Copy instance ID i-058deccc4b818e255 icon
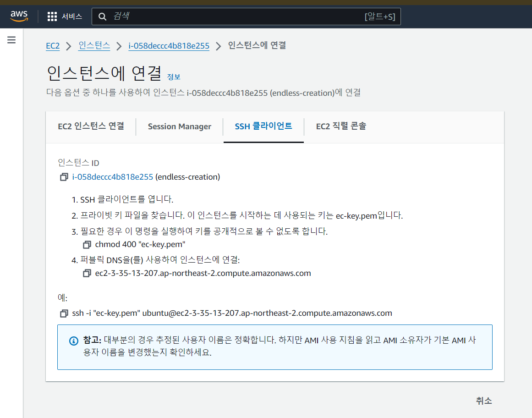532x418 pixels. coord(64,177)
